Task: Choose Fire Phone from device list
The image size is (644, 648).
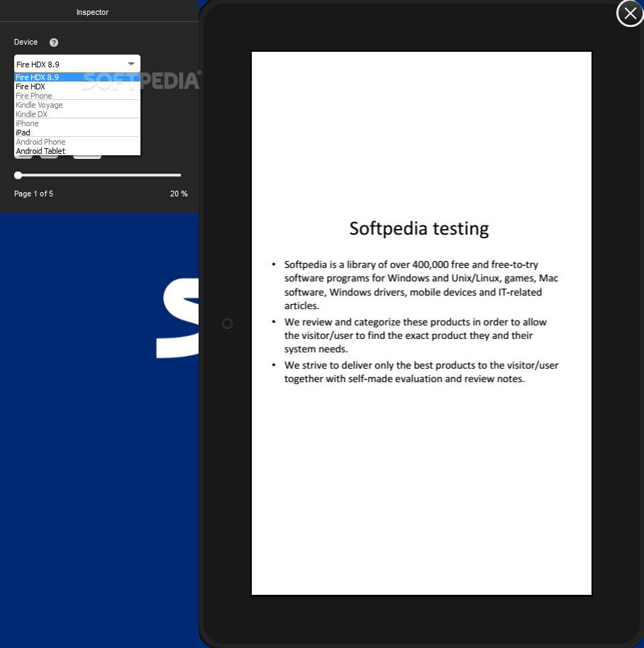Action: (77, 96)
